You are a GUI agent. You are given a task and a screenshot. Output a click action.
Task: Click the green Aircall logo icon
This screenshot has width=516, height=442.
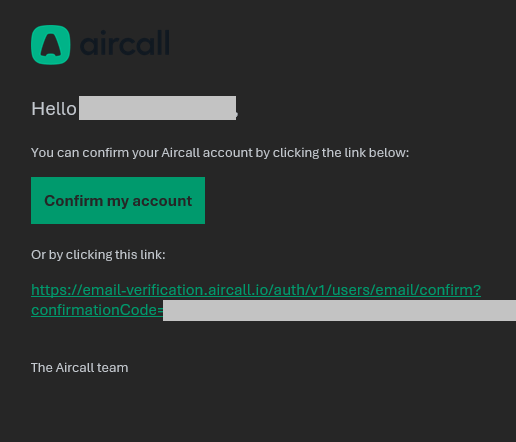coord(51,45)
